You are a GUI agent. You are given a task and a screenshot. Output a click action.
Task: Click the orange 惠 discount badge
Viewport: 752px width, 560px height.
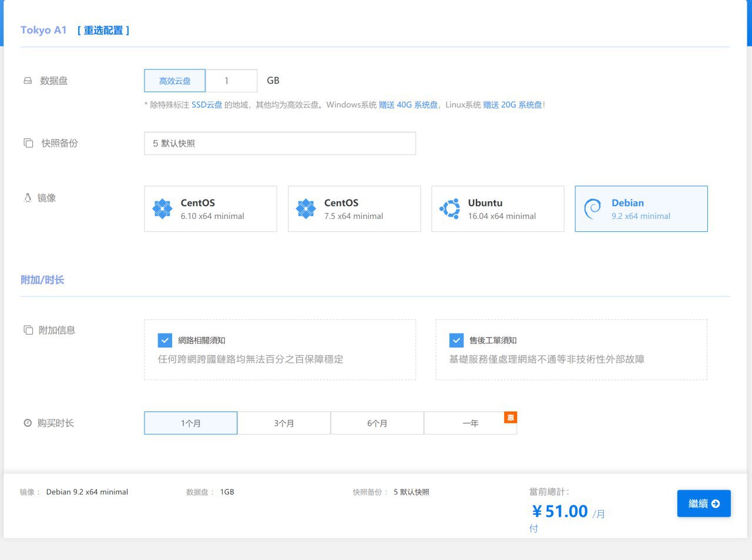coord(511,417)
